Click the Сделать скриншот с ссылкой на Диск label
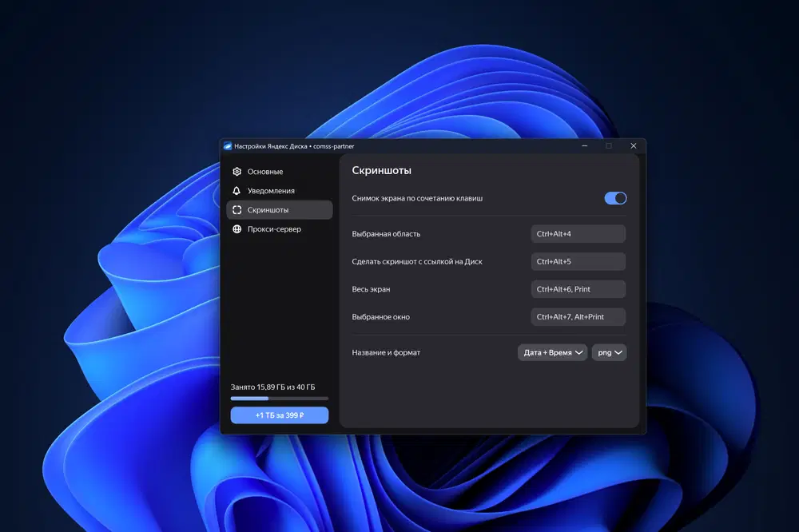 (x=417, y=261)
